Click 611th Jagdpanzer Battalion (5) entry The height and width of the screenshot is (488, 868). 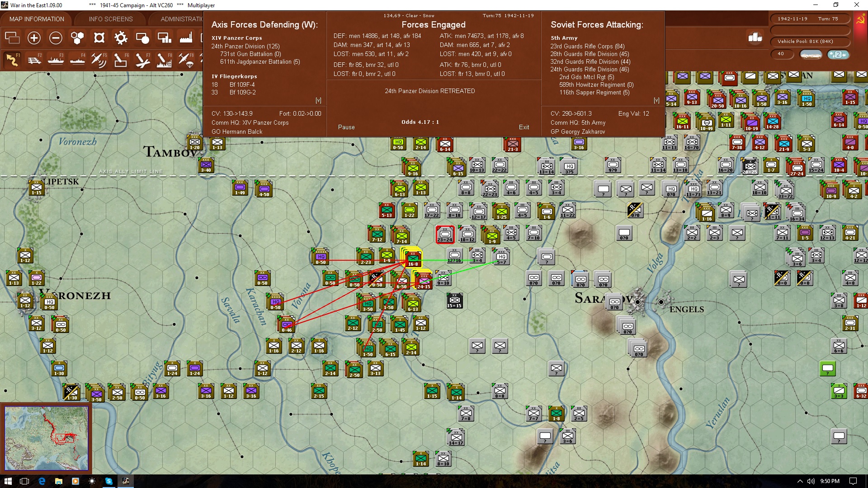(260, 62)
